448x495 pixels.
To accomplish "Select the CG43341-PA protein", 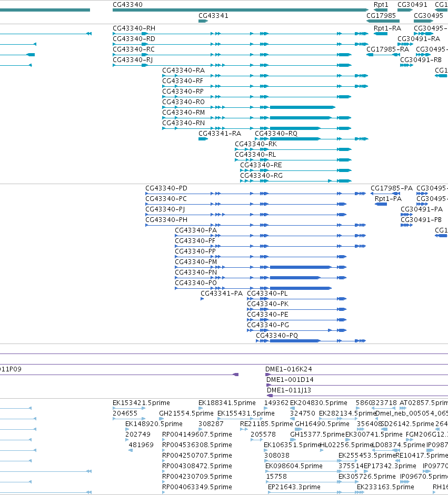I will [x=222, y=294].
